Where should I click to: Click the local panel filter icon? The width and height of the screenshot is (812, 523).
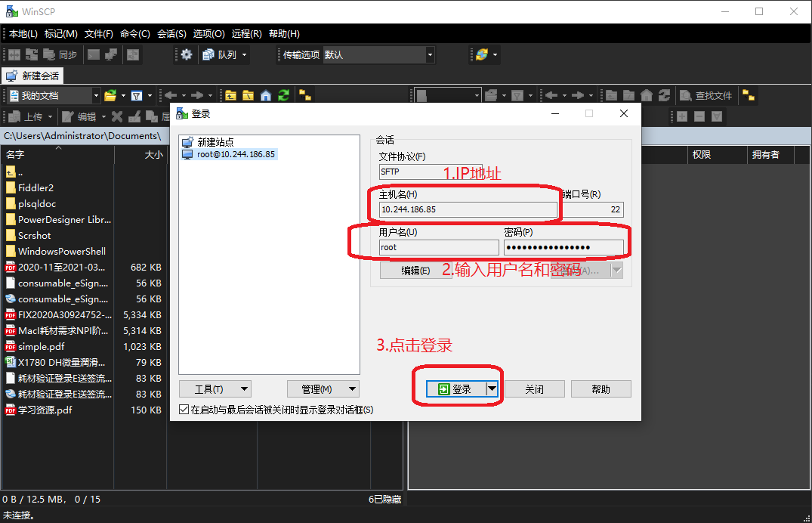point(137,95)
